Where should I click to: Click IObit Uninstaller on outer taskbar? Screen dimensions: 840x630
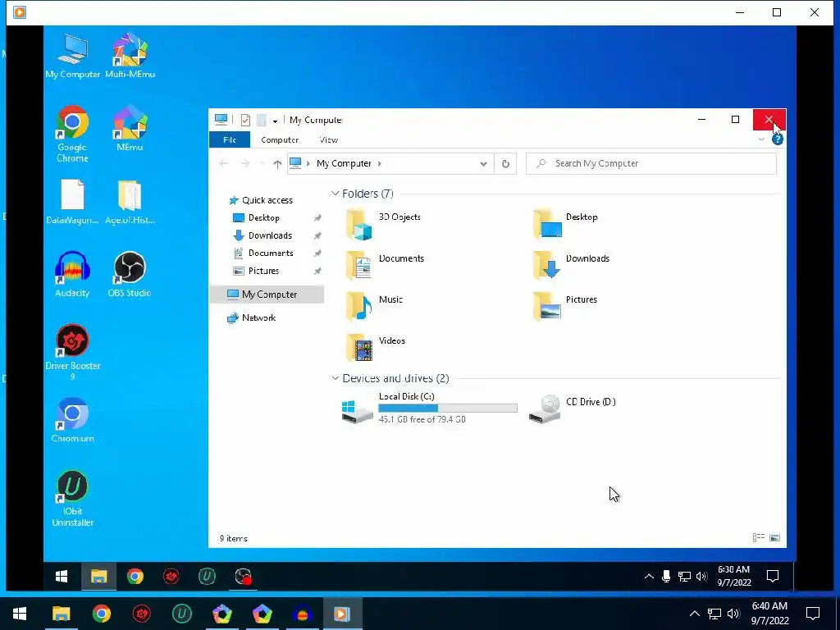click(x=181, y=614)
